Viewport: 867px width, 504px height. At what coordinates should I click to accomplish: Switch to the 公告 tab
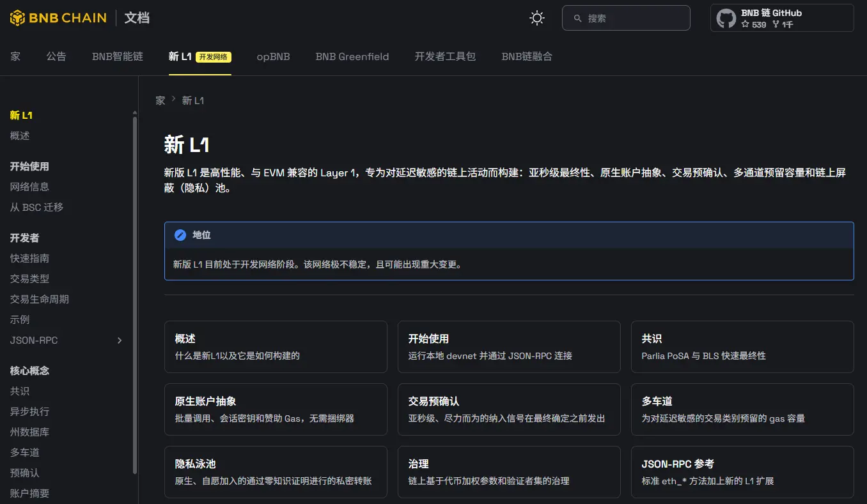pyautogui.click(x=56, y=56)
